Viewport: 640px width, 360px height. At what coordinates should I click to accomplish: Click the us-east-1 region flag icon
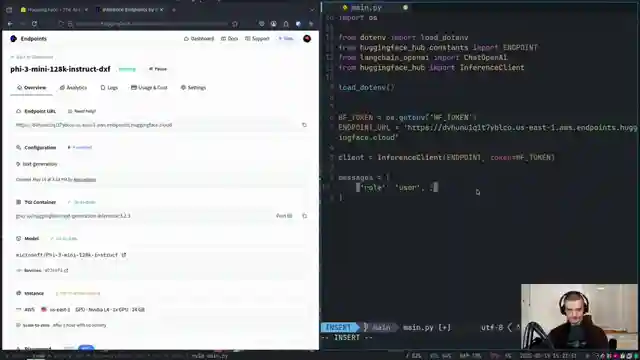tap(44, 309)
